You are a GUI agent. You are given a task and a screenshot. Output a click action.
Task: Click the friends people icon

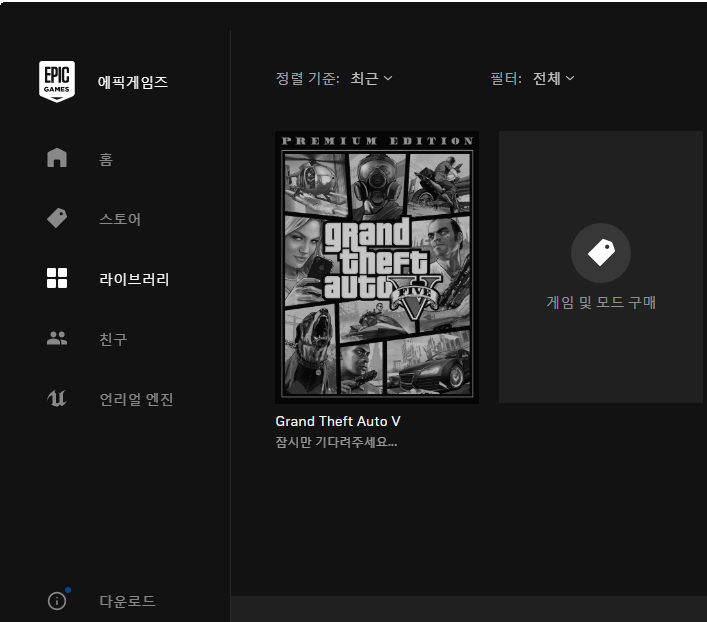[57, 338]
